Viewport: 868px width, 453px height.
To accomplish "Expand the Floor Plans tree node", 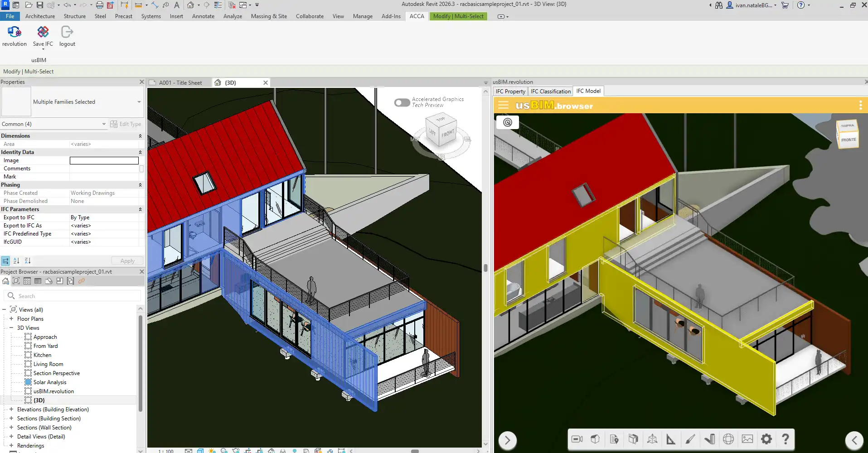I will [11, 319].
